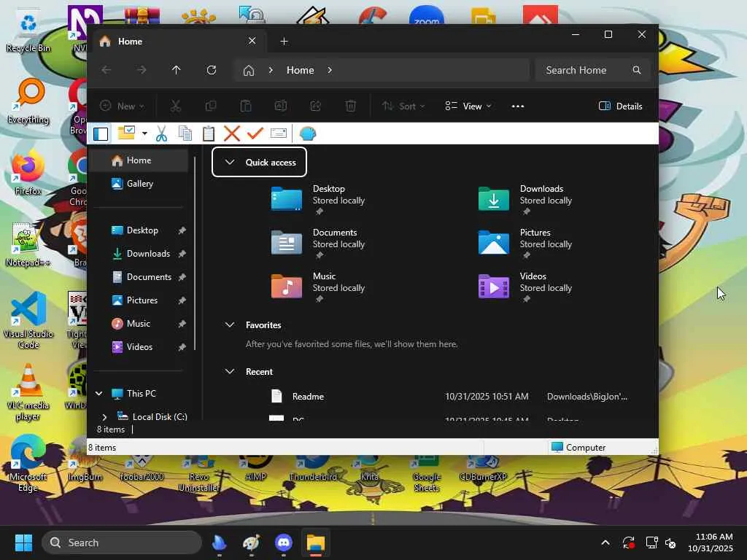Open the View dropdown menu
Image resolution: width=747 pixels, height=560 pixels.
pos(468,106)
